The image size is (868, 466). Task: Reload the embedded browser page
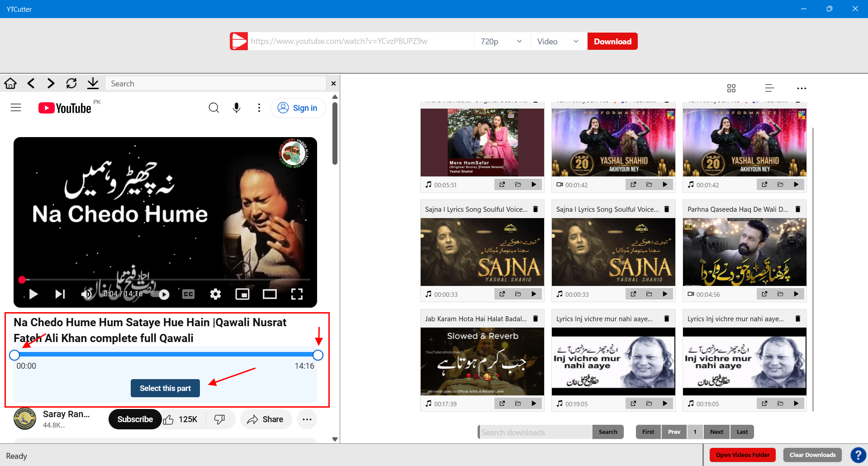pos(71,83)
